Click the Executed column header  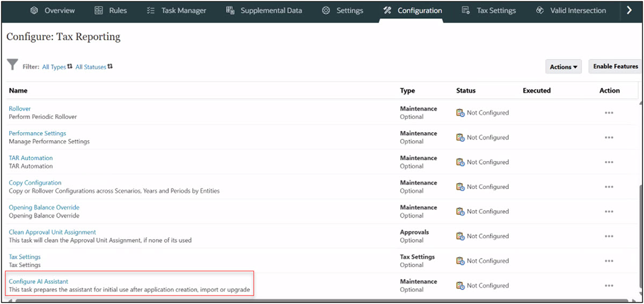pyautogui.click(x=537, y=91)
